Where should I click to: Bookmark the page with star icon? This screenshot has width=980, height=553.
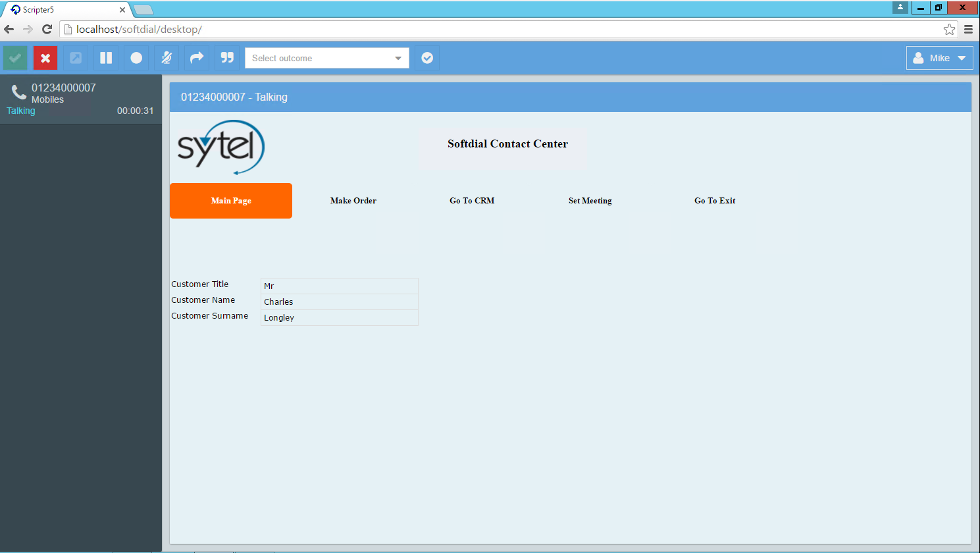tap(949, 29)
